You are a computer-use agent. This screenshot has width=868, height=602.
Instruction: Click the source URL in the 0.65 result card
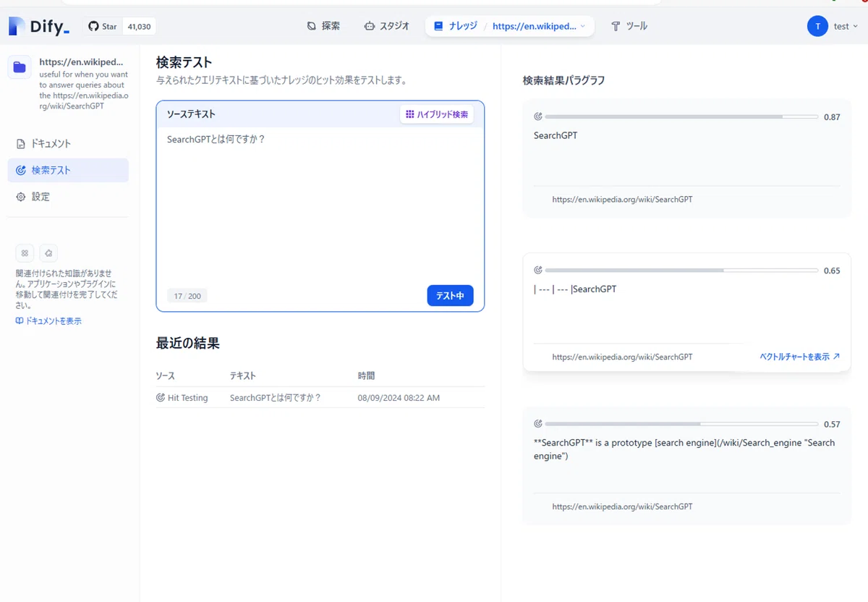[622, 357]
